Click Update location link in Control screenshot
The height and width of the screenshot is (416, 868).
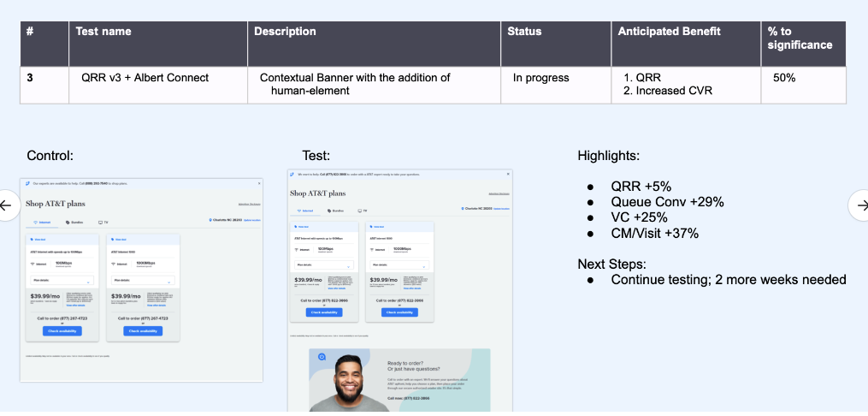(252, 220)
